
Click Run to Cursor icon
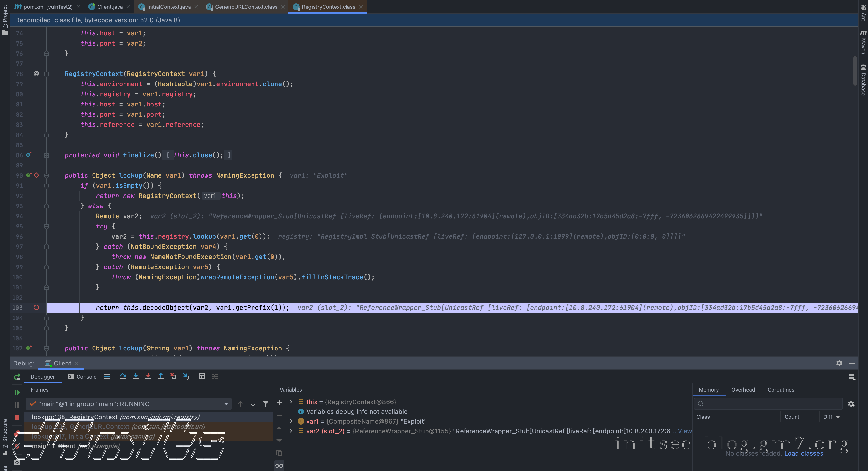pyautogui.click(x=186, y=376)
